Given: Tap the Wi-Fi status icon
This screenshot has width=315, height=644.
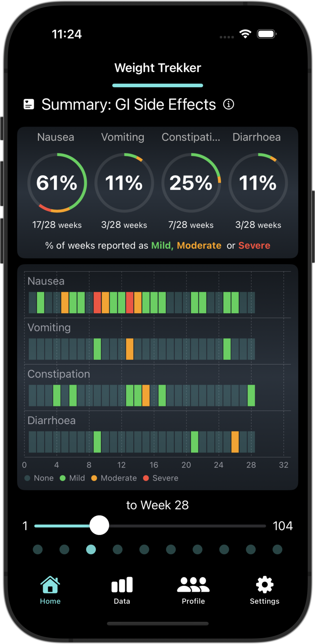Looking at the screenshot, I should pos(245,34).
